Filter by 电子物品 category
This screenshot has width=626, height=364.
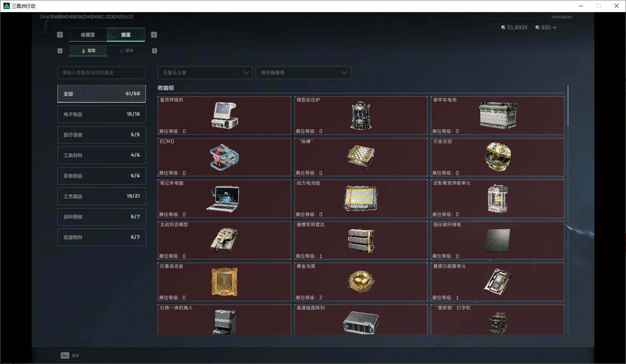(x=102, y=114)
